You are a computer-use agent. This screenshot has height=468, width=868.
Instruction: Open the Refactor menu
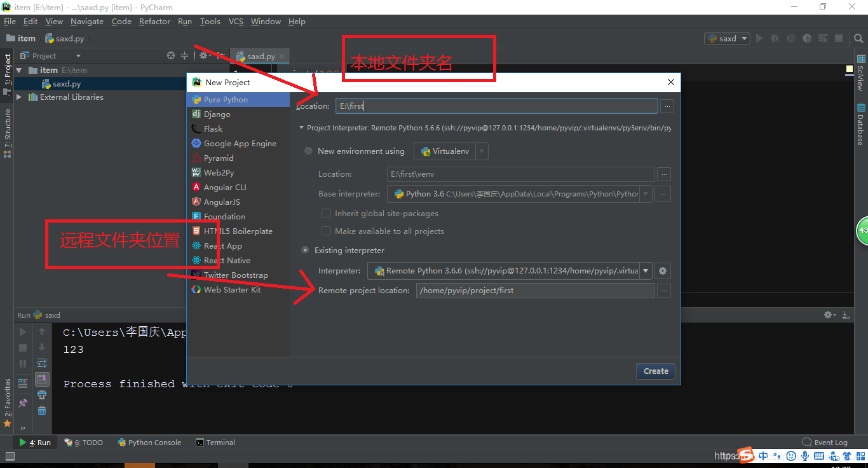(154, 22)
